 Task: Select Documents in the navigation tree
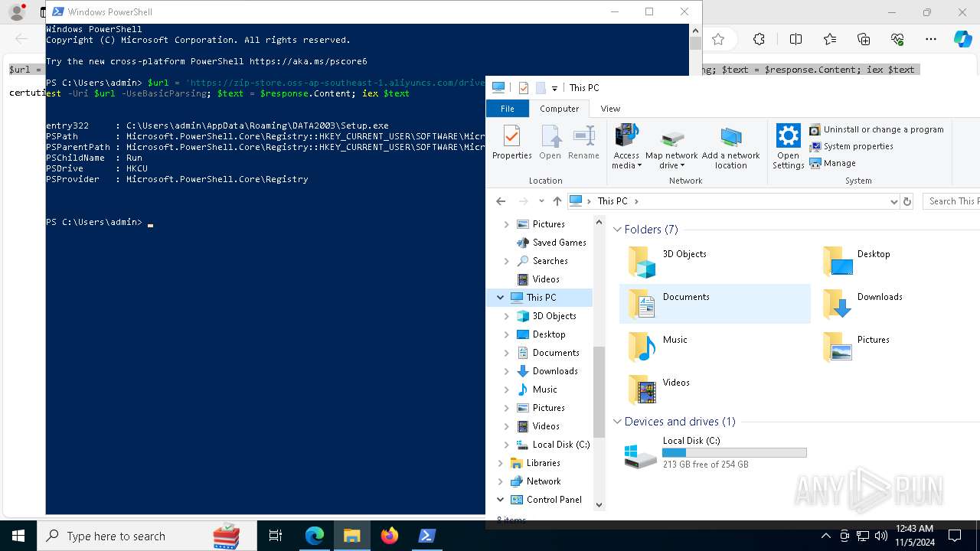pyautogui.click(x=547, y=353)
